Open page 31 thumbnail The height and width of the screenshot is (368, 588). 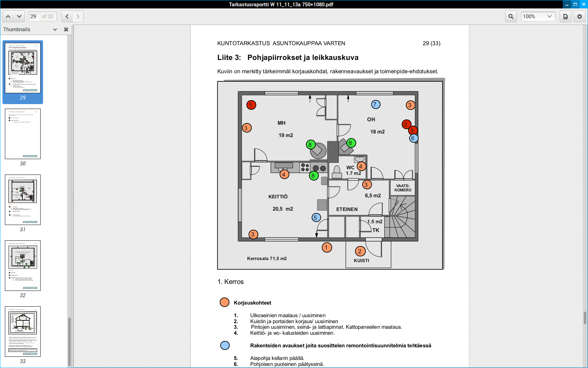click(23, 200)
